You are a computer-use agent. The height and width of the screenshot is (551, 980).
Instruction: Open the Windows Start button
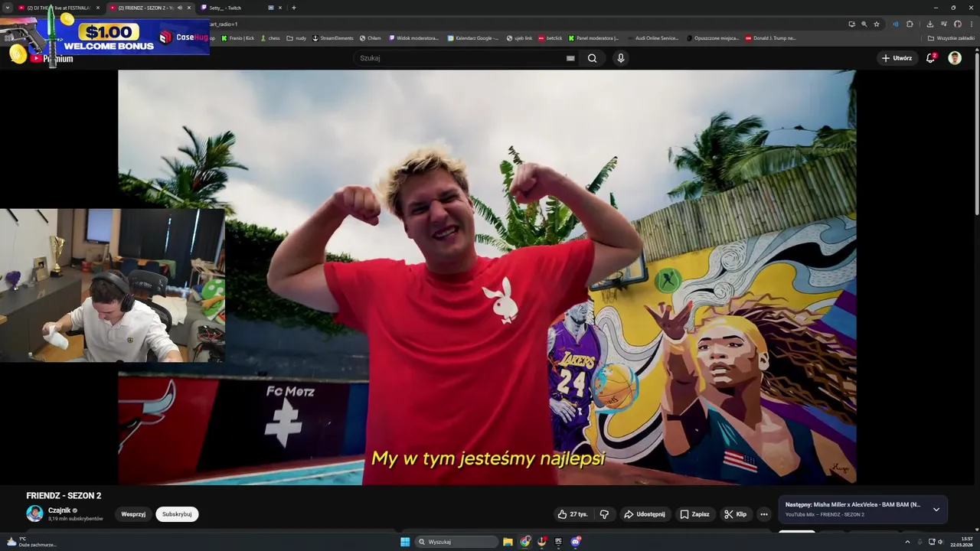point(405,542)
